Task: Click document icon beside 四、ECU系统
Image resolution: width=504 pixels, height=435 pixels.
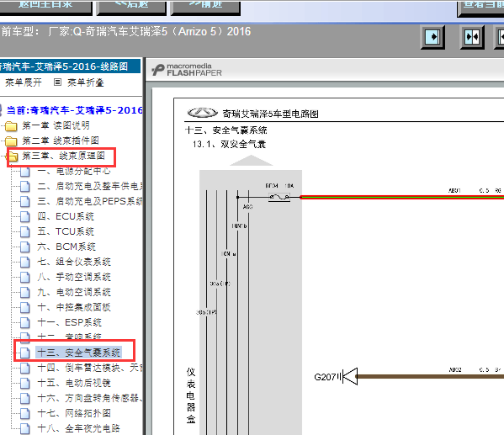Action: (25, 217)
